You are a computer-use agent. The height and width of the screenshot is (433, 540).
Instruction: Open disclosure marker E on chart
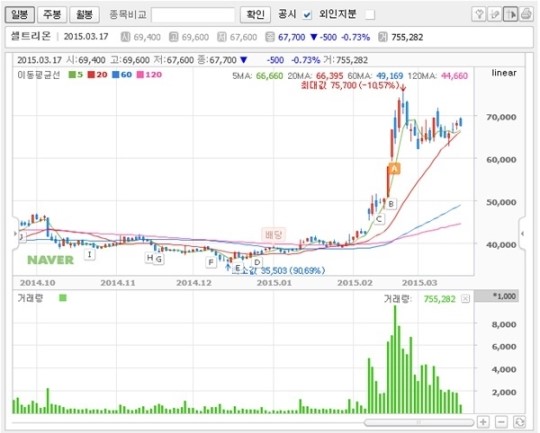237,268
